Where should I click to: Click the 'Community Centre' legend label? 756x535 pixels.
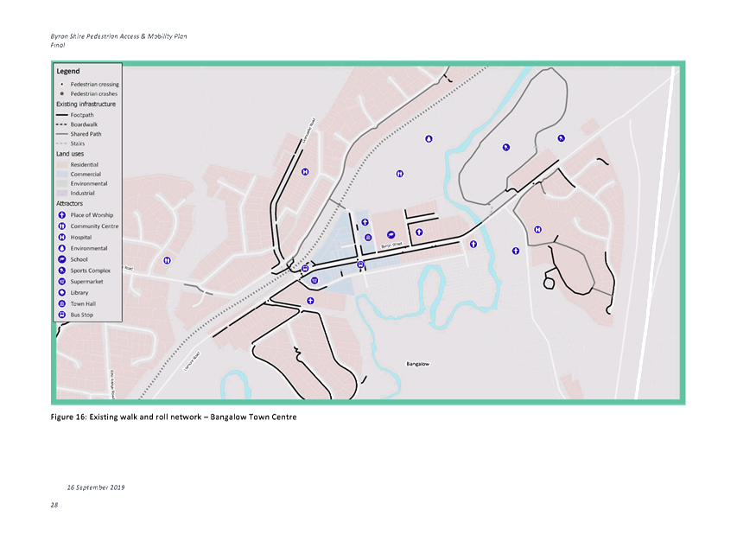(x=94, y=226)
